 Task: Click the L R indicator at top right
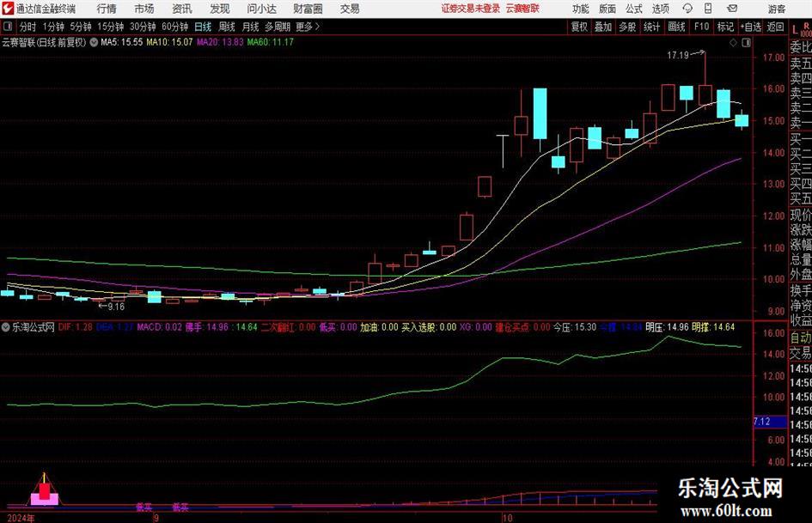point(801,29)
